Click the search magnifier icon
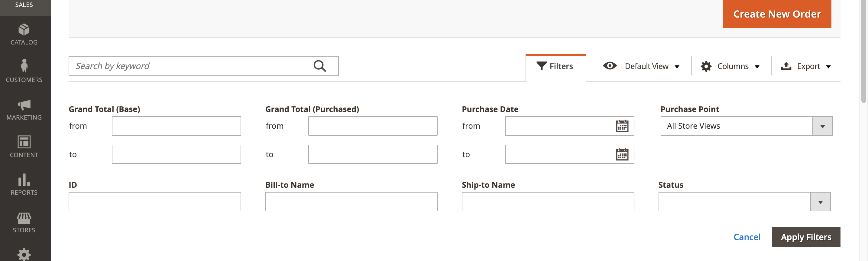The height and width of the screenshot is (261, 868). click(x=319, y=66)
